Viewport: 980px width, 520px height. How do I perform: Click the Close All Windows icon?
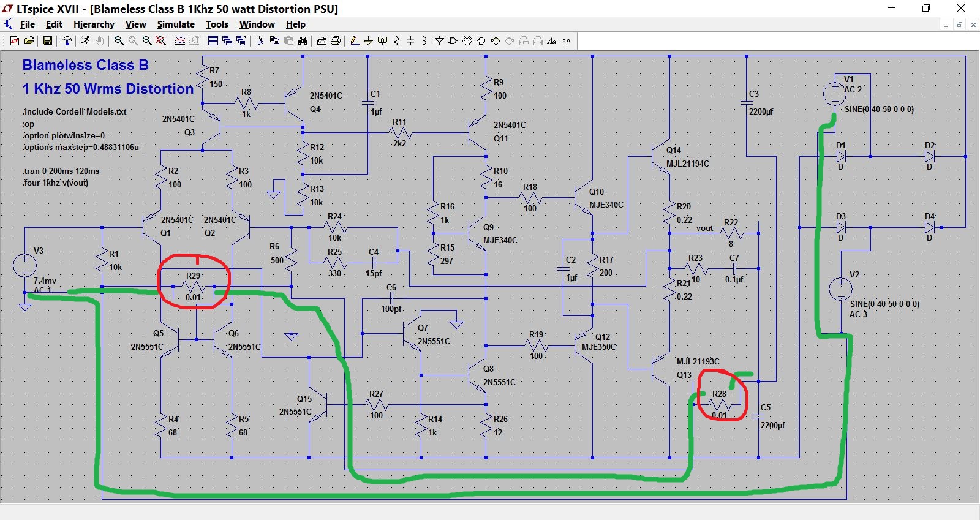(241, 41)
